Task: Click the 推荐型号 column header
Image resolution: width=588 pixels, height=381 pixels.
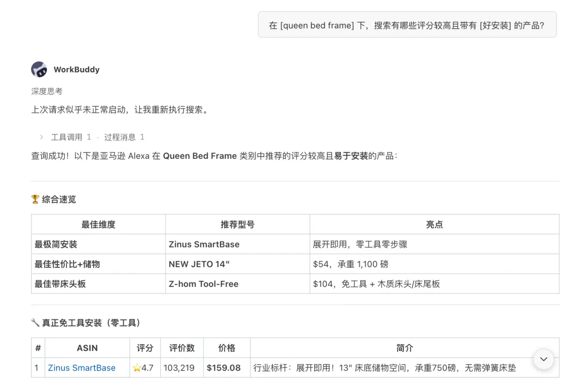Action: [x=237, y=225]
